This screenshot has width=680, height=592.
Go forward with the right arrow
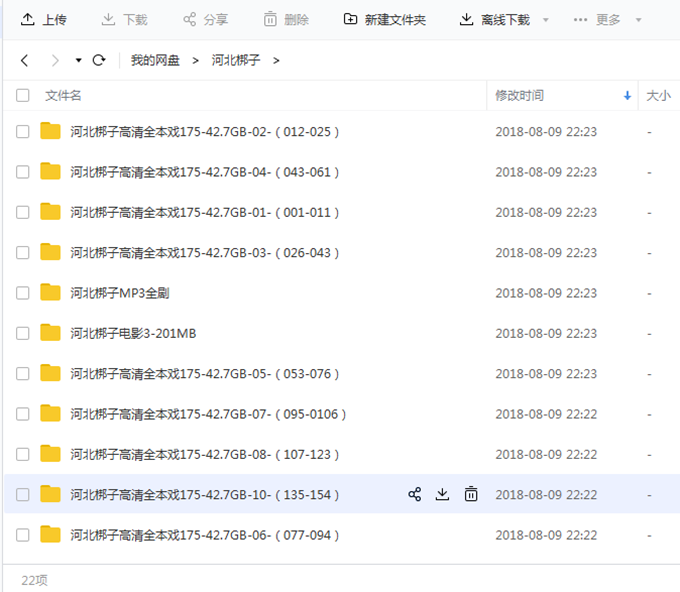(55, 60)
